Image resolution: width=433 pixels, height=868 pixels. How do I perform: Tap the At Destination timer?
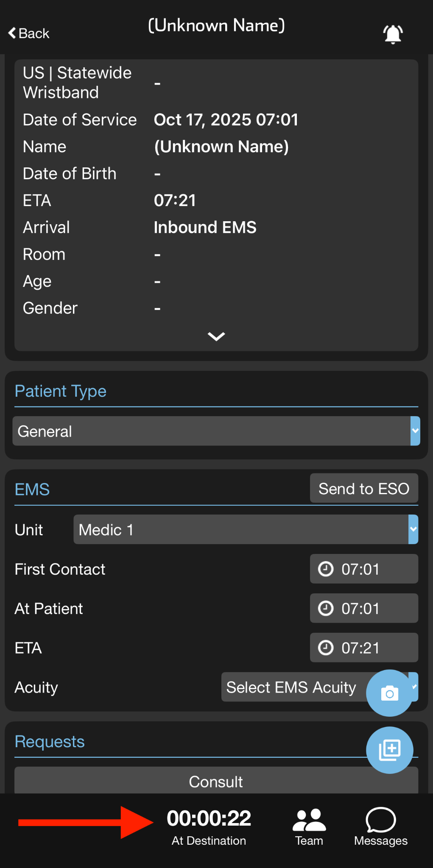pyautogui.click(x=209, y=826)
